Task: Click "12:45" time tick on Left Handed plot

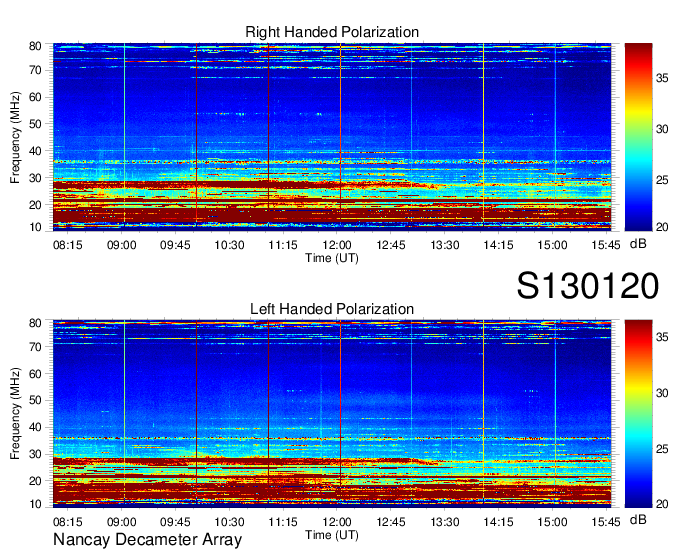Action: 391,522
